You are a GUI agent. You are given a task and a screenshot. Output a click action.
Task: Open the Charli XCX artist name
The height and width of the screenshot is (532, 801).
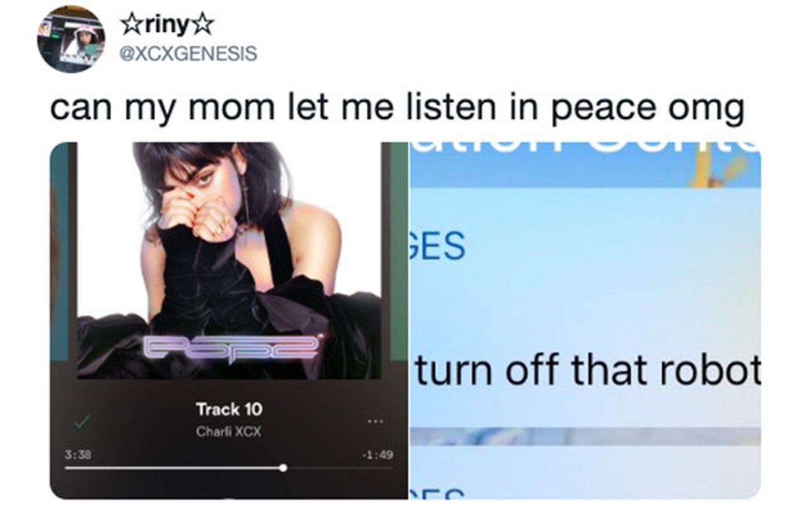tap(229, 431)
